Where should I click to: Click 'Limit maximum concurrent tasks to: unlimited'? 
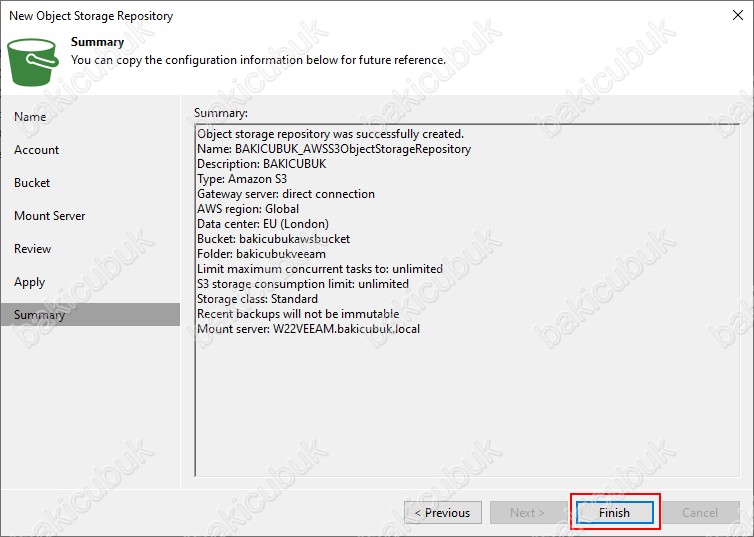(320, 269)
